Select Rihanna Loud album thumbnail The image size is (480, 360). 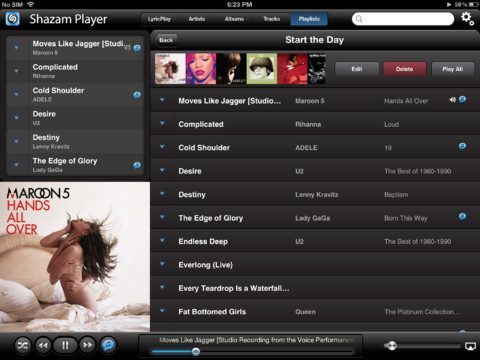(x=201, y=68)
